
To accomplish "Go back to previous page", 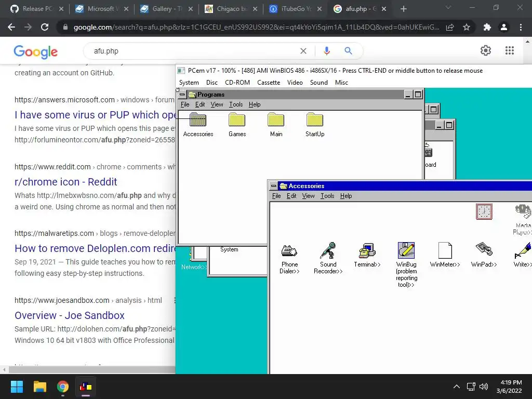I will pyautogui.click(x=11, y=27).
